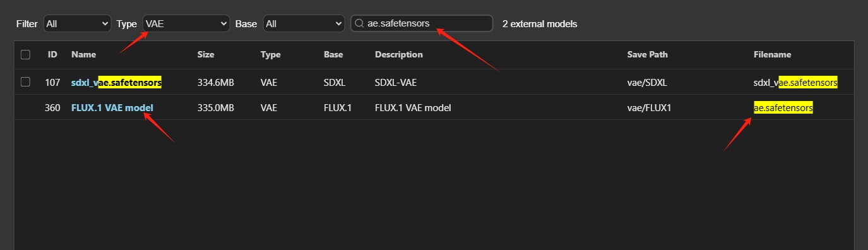Screen dimensions: 868x250
Task: Sort by the ID column header
Action: [52, 54]
